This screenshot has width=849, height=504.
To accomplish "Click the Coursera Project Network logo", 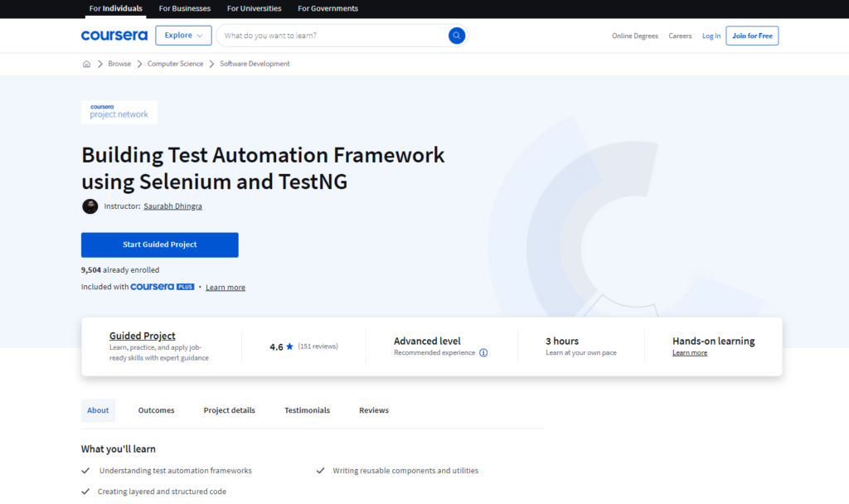I will tap(119, 112).
